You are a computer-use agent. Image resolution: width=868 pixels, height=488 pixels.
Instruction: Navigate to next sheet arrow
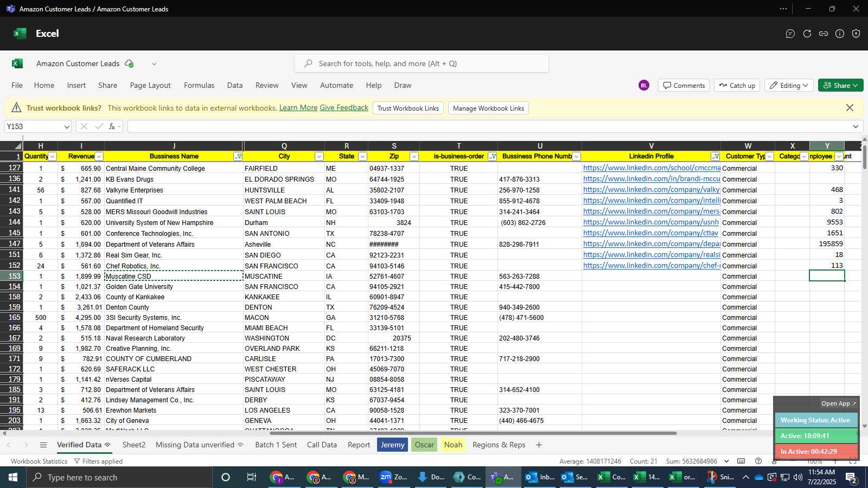(25, 445)
